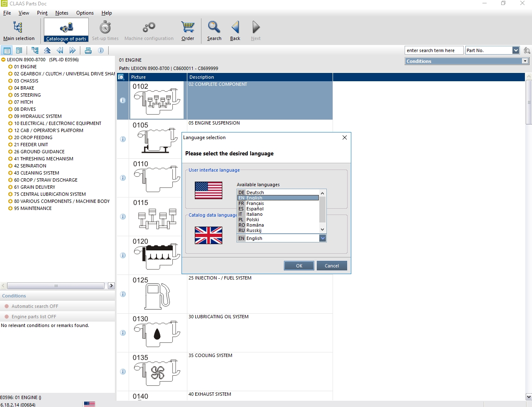Open the Options menu

85,13
